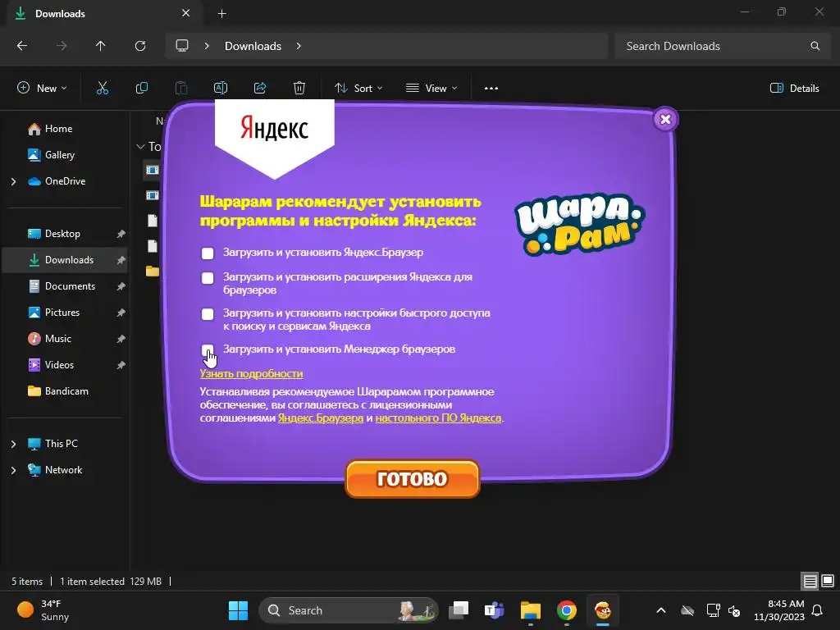Click the orange ГОТОВО button
Image resolution: width=840 pixels, height=630 pixels.
pyautogui.click(x=412, y=479)
